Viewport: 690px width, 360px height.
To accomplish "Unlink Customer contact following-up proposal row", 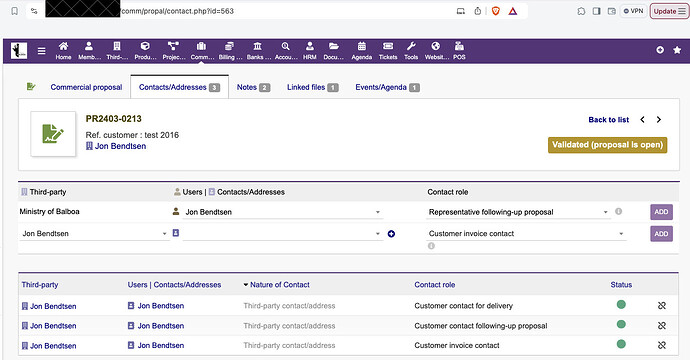I will click(x=662, y=325).
